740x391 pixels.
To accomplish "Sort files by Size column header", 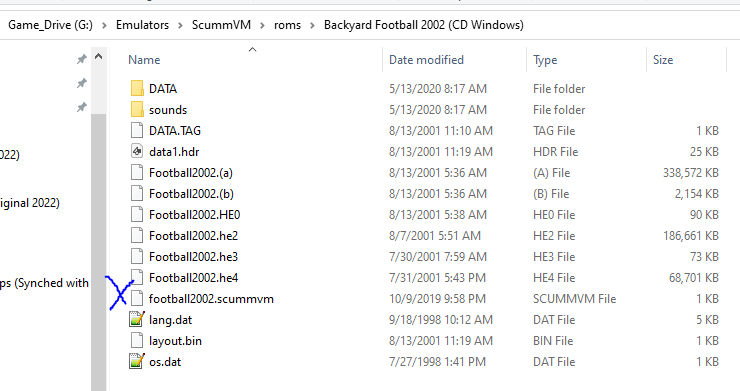I will pyautogui.click(x=663, y=60).
